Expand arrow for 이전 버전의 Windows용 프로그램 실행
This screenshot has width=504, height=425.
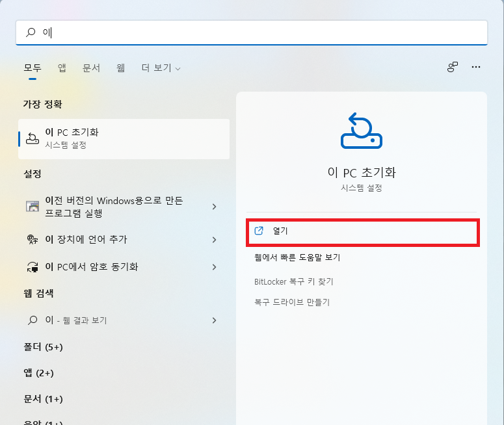215,207
